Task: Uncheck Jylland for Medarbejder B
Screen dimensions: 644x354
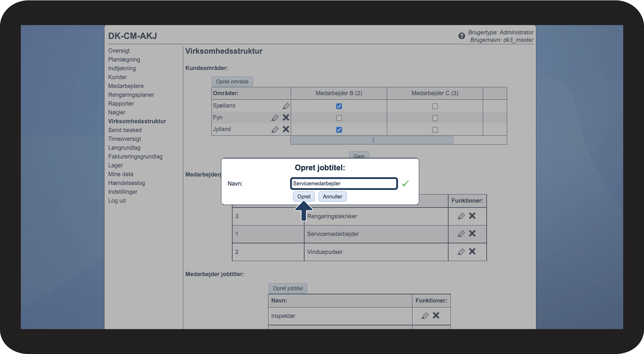Action: 339,129
